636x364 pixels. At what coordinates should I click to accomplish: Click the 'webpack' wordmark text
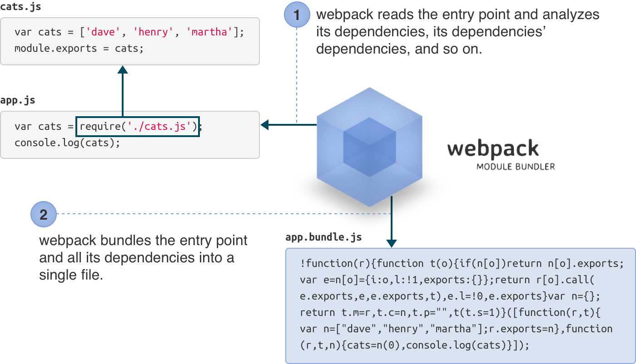click(493, 149)
